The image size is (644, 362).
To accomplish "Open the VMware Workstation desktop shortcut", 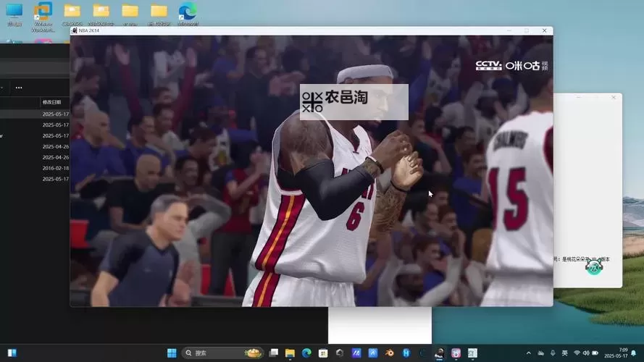I will tap(43, 17).
